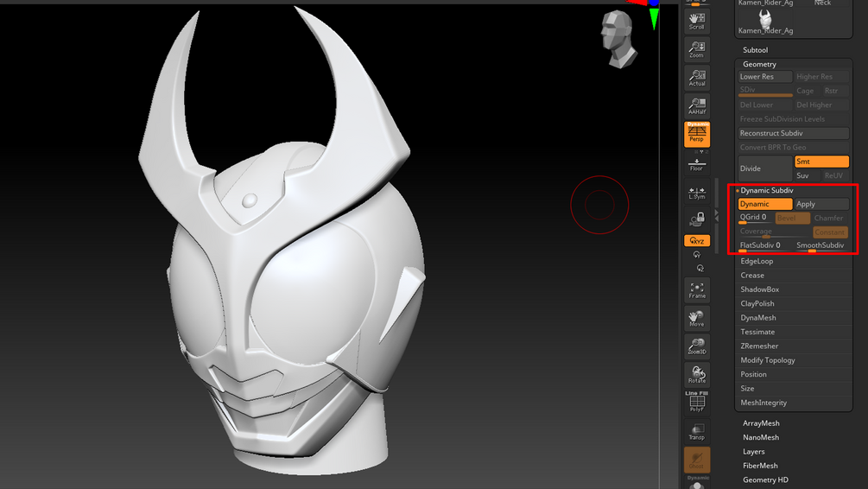This screenshot has height=489, width=868.
Task: Click the AAHalf antialiased half-size icon
Action: point(696,105)
